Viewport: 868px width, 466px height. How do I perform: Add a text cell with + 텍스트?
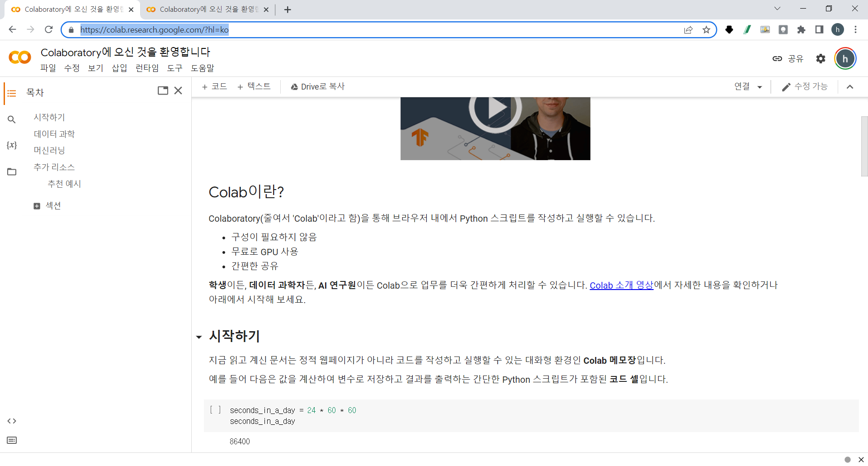[254, 86]
